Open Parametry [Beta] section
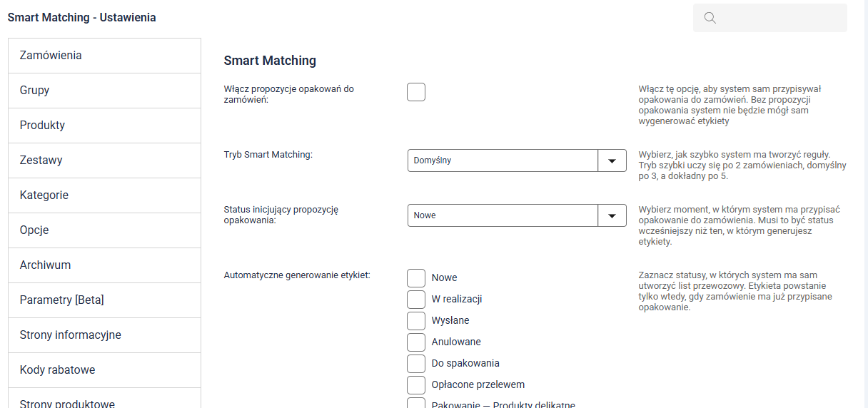This screenshot has height=408, width=868. click(x=104, y=300)
